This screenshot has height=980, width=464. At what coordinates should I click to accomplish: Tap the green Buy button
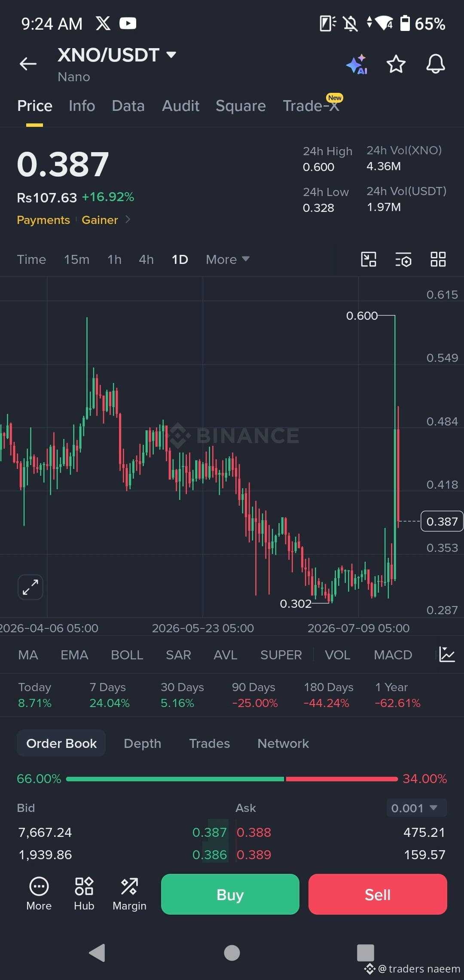(x=230, y=894)
